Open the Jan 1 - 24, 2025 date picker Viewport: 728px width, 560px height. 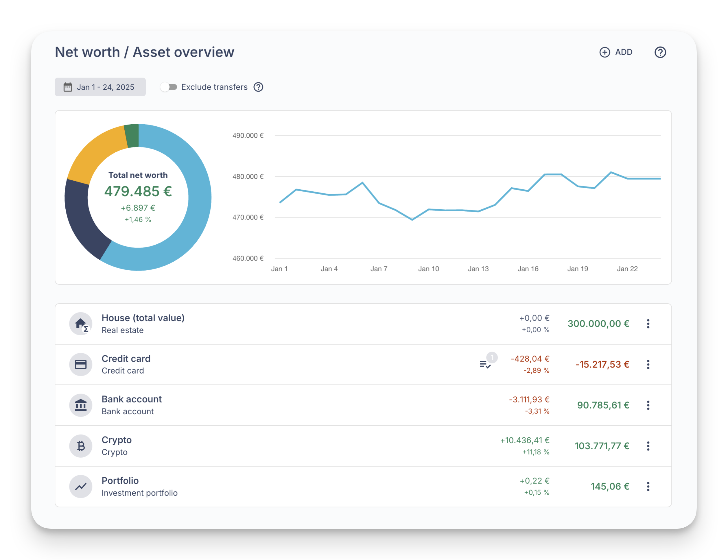pyautogui.click(x=100, y=87)
